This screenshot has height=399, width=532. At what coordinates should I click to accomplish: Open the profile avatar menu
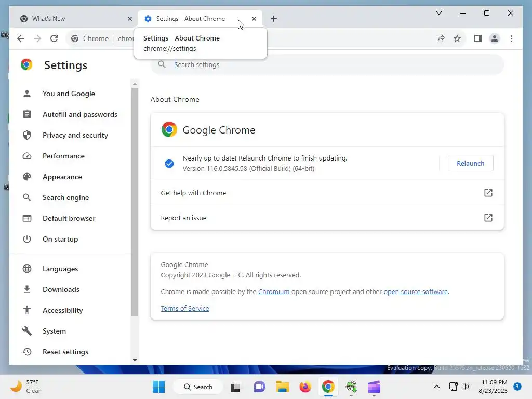[495, 38]
